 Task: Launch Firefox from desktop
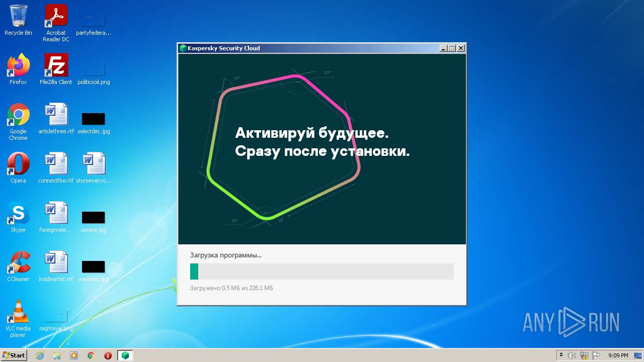pos(18,69)
